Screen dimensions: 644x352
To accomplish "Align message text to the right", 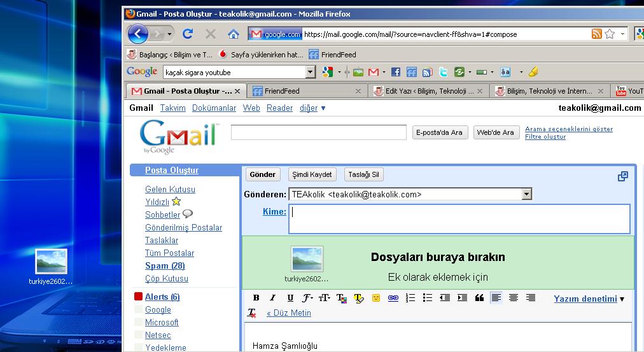I will [531, 298].
